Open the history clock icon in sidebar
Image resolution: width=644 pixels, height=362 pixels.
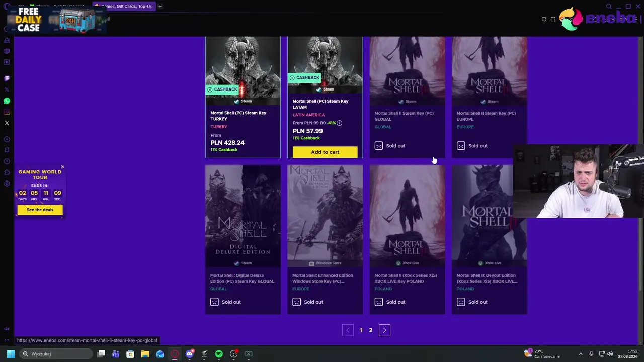tap(7, 161)
